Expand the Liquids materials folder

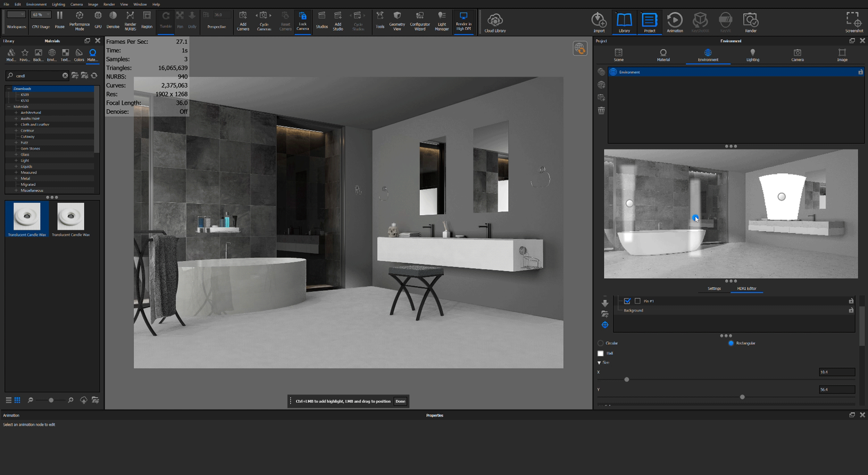[x=16, y=167]
